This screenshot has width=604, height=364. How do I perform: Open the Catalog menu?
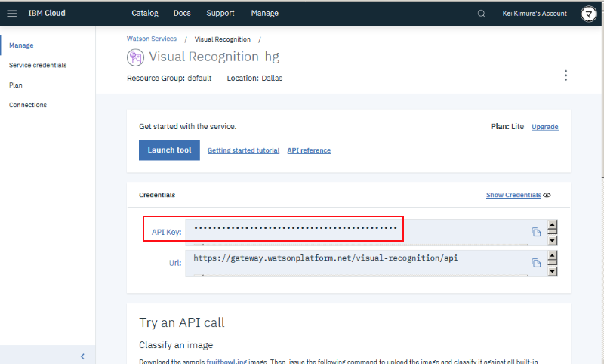click(x=145, y=13)
